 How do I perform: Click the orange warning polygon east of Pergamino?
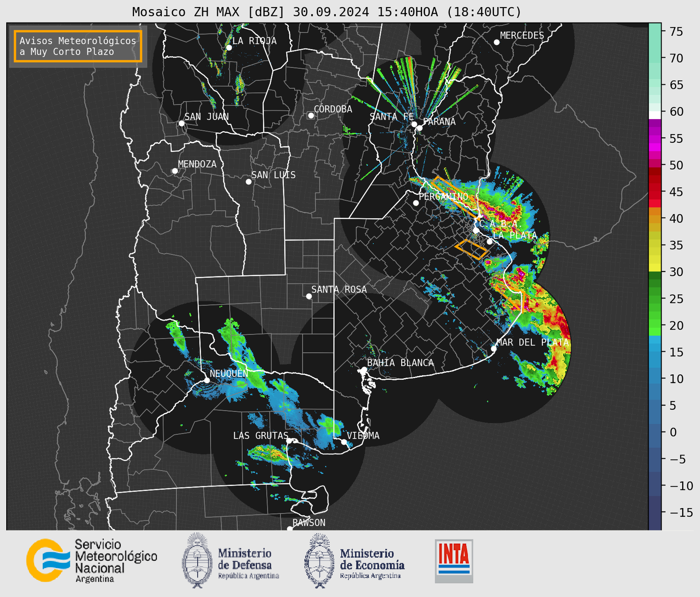(456, 197)
